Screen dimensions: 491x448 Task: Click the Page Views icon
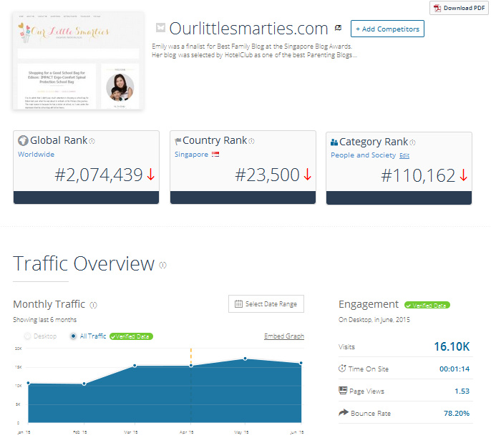[x=343, y=391]
